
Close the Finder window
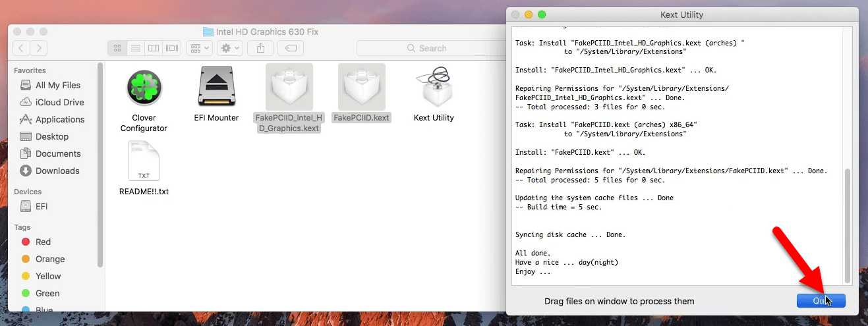point(17,32)
